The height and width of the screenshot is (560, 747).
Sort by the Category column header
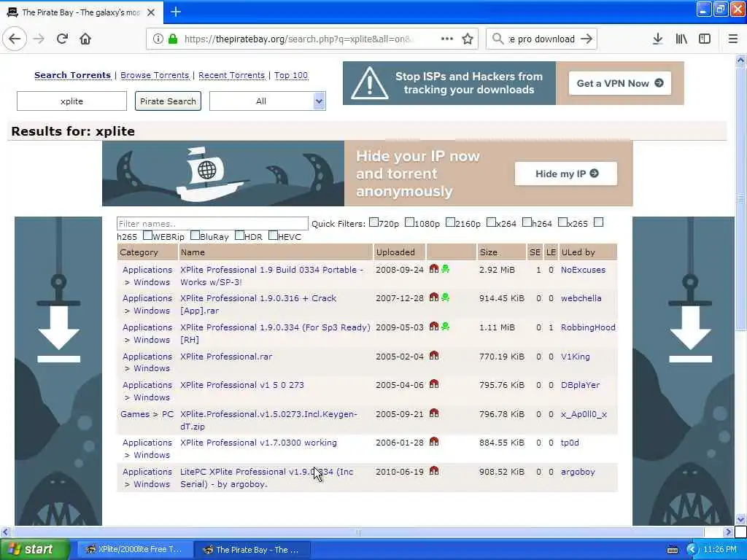pos(139,252)
